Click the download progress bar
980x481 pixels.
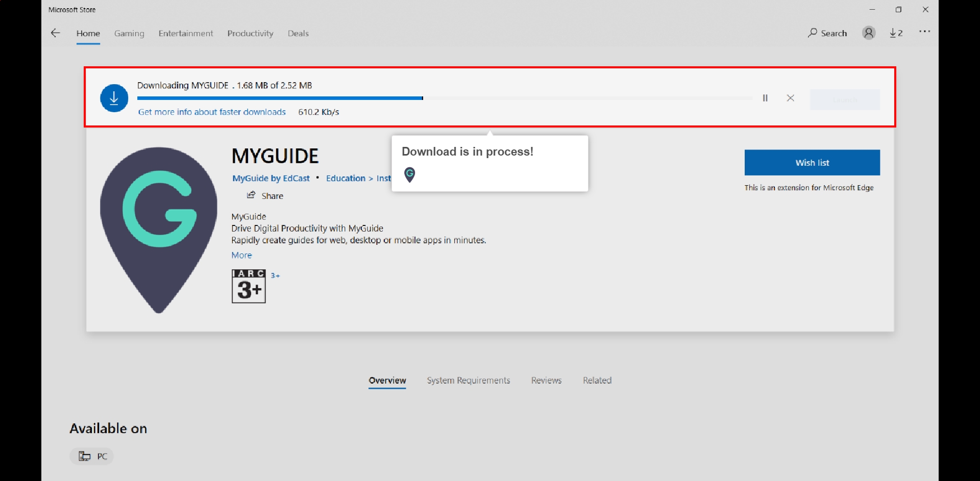pos(445,98)
